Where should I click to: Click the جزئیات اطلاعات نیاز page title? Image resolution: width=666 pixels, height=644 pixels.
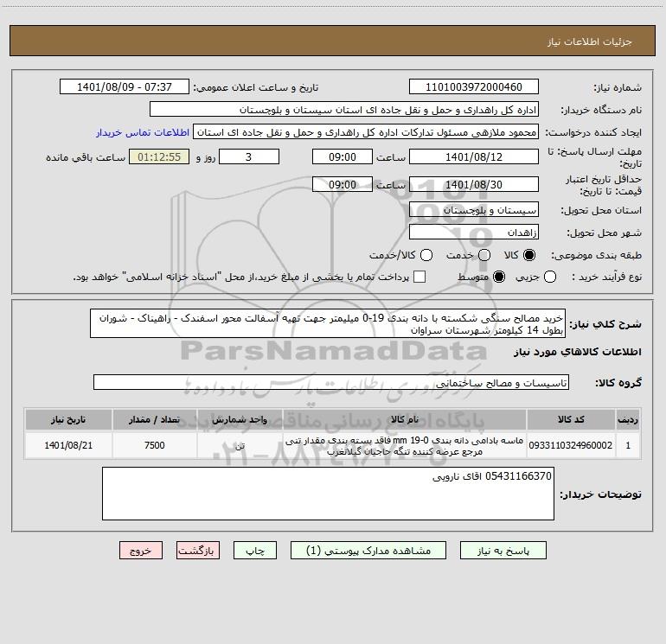pos(590,41)
